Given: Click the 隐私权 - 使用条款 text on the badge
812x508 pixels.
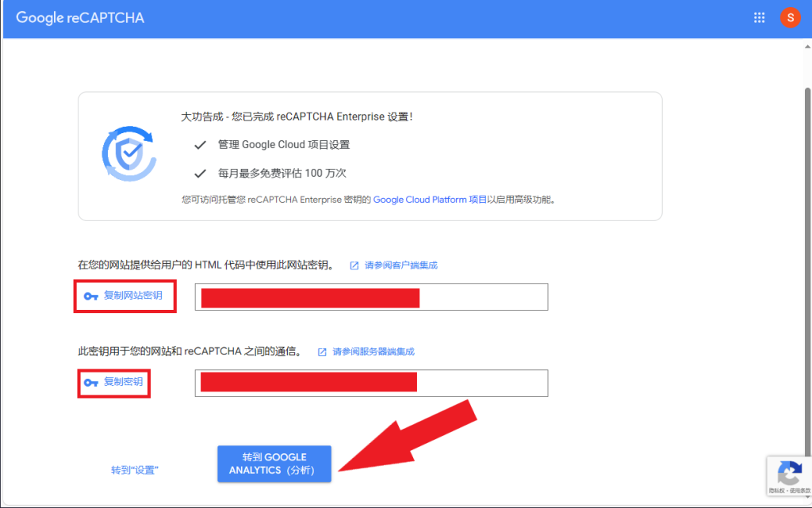Looking at the screenshot, I should click(789, 491).
